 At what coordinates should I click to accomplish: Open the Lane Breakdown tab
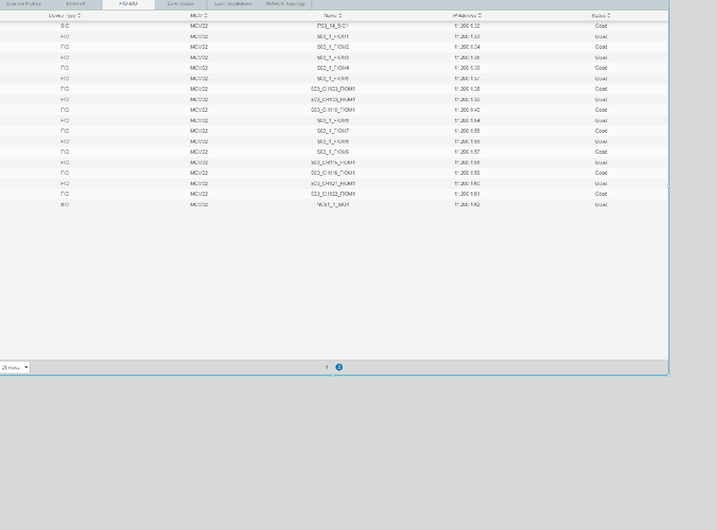coord(233,4)
